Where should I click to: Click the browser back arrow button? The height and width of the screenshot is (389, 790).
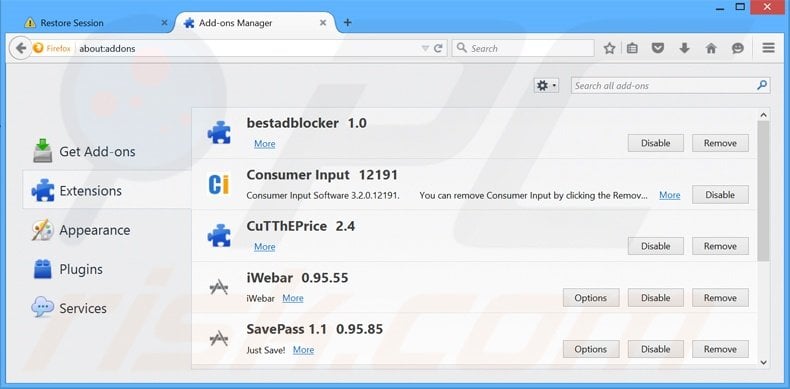[20, 48]
